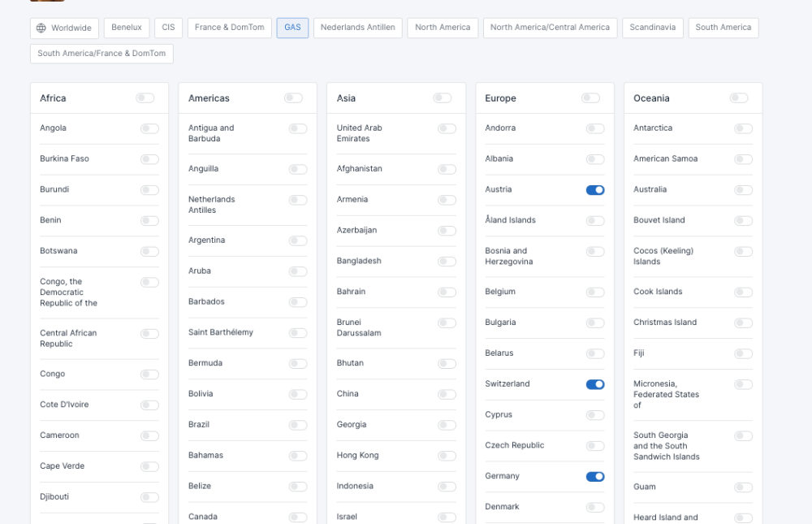Choose North America/Central America preset

[x=550, y=28]
